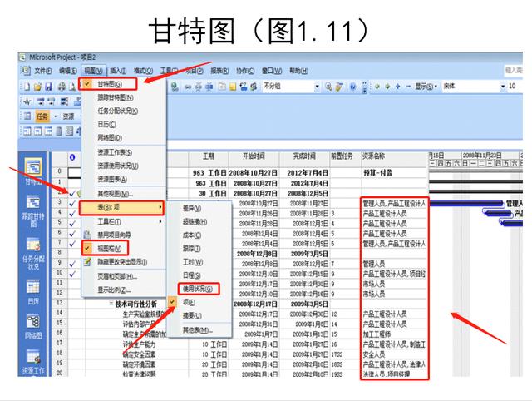532x401 pixels.
Task: Open Tracking Gantt in view bar
Action: point(33,210)
